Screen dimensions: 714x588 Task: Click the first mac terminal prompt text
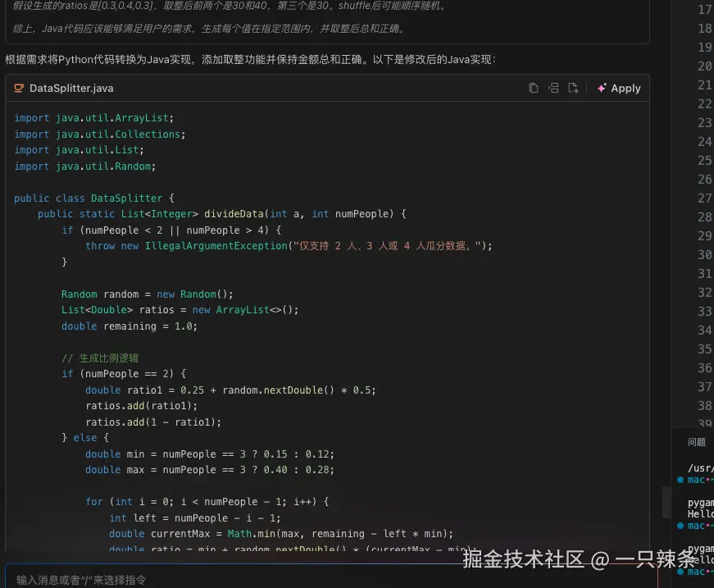coord(694,480)
